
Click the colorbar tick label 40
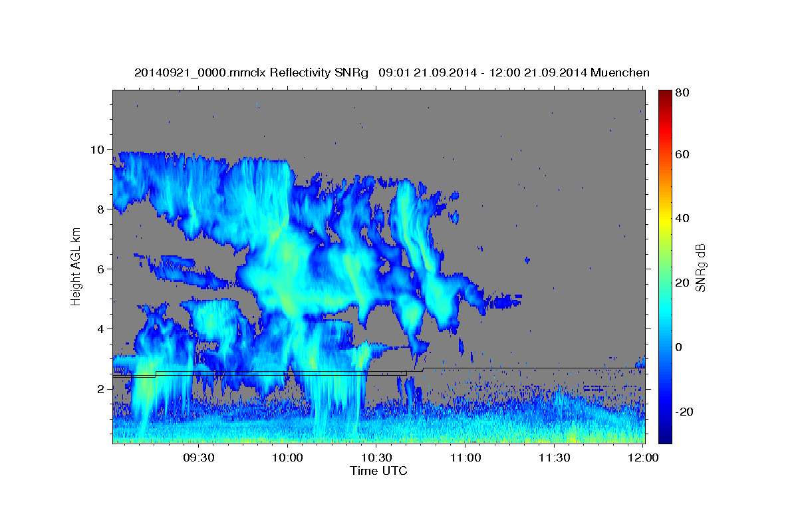point(684,218)
